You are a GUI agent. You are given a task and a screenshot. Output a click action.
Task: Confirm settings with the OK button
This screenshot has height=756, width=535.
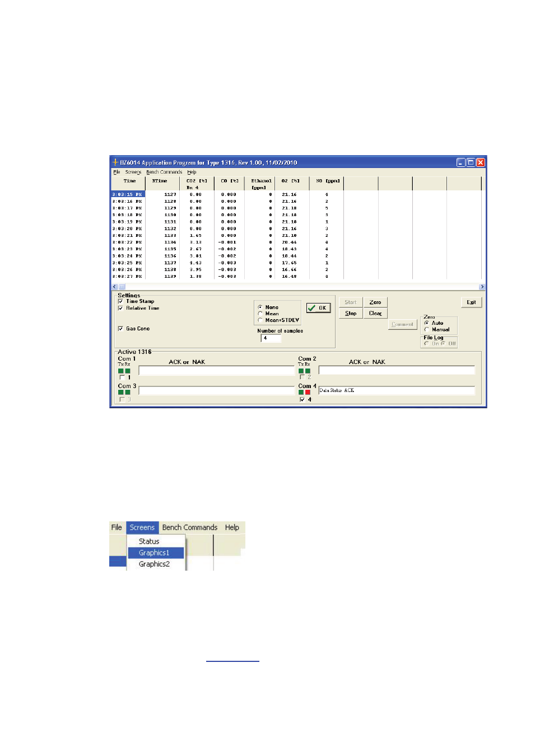(x=319, y=308)
